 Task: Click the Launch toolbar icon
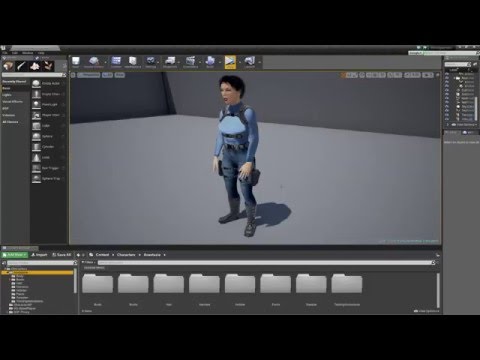point(249,61)
